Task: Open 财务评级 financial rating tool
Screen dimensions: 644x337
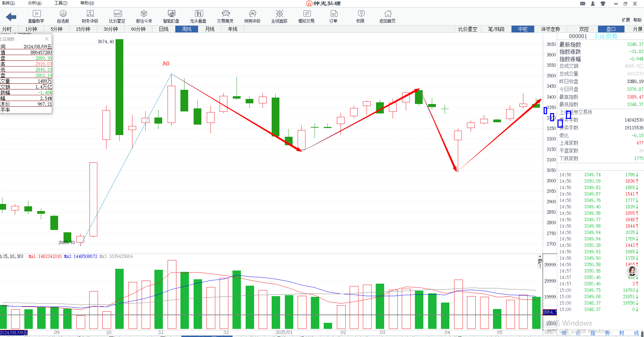Action: point(90,16)
